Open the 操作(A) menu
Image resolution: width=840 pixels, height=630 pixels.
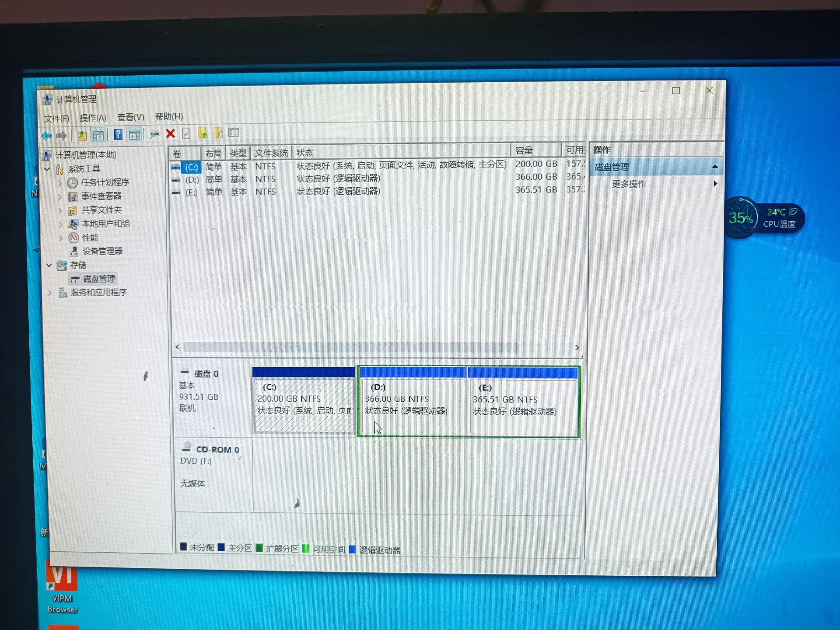(x=93, y=118)
